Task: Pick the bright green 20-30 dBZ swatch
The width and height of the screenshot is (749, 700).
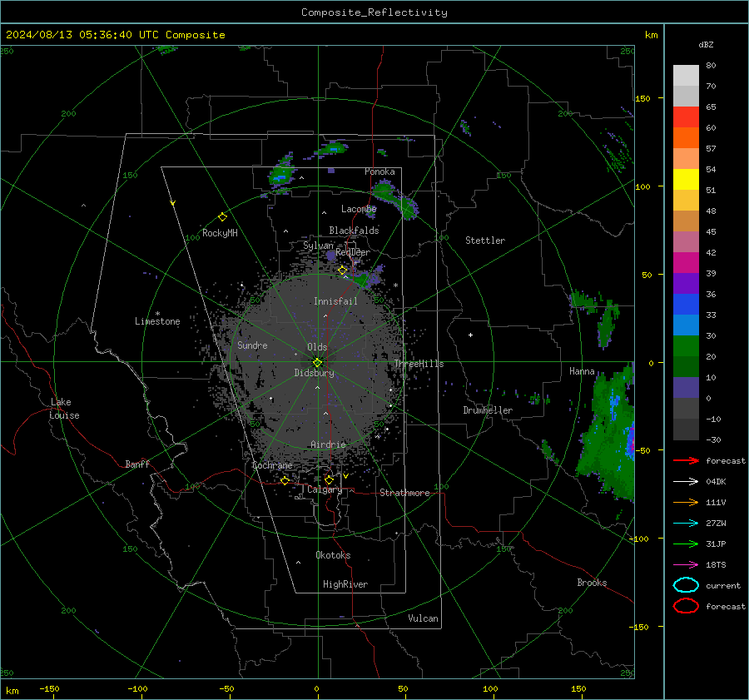Action: (686, 346)
